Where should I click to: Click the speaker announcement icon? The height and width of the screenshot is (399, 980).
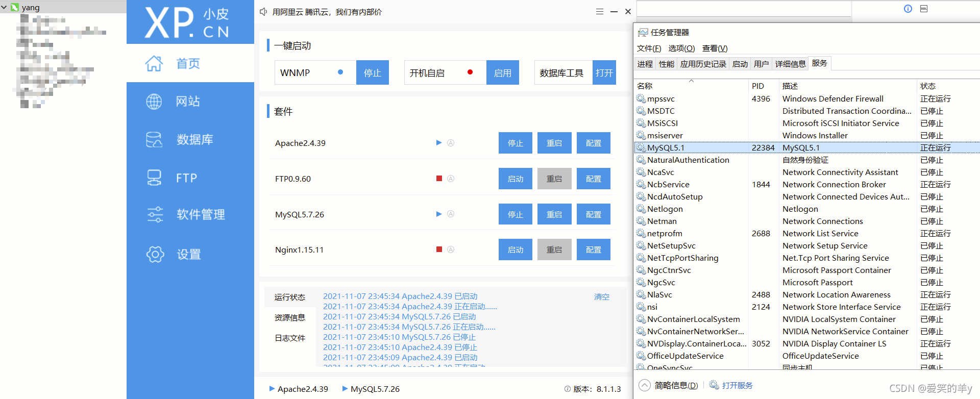pyautogui.click(x=263, y=12)
